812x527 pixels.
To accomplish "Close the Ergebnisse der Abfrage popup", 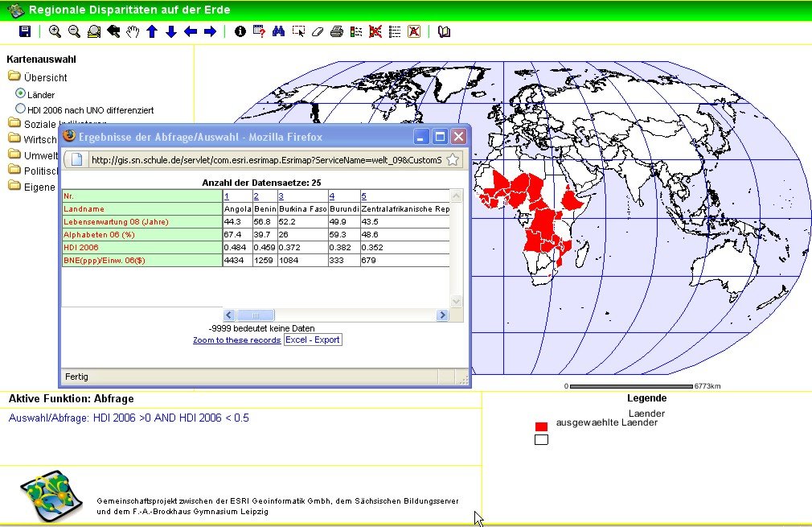I will click(458, 137).
